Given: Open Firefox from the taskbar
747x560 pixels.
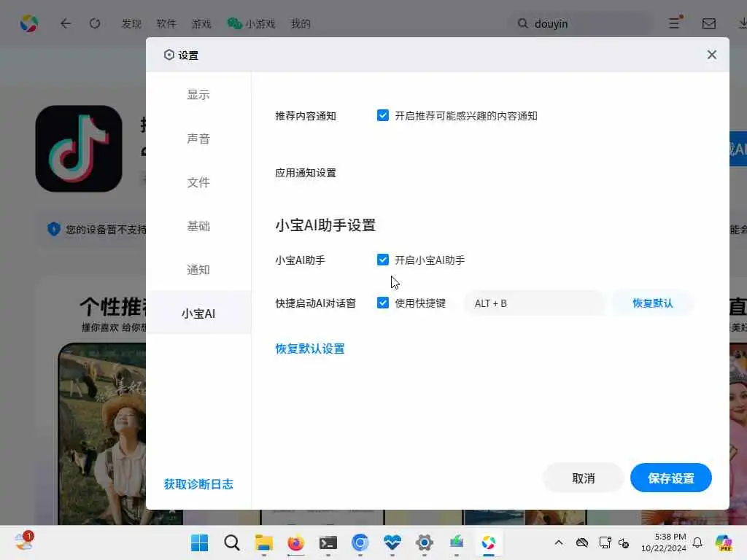Looking at the screenshot, I should click(296, 542).
